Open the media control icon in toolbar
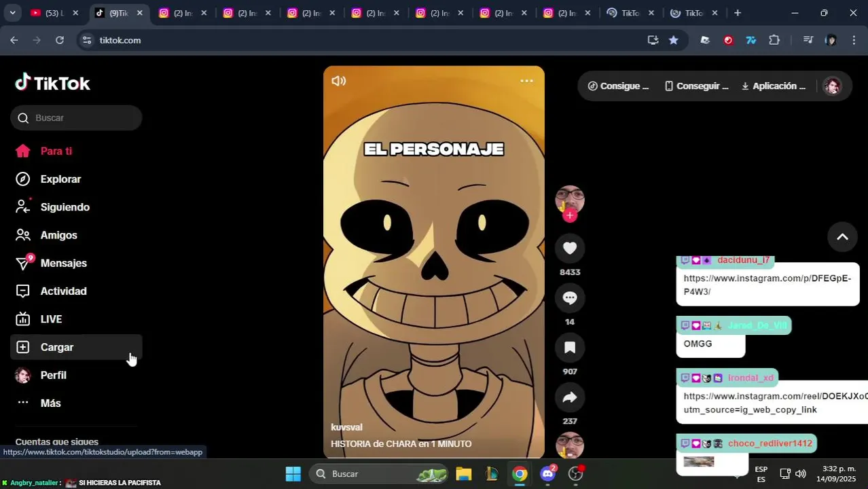Image resolution: width=868 pixels, height=489 pixels. click(x=808, y=40)
